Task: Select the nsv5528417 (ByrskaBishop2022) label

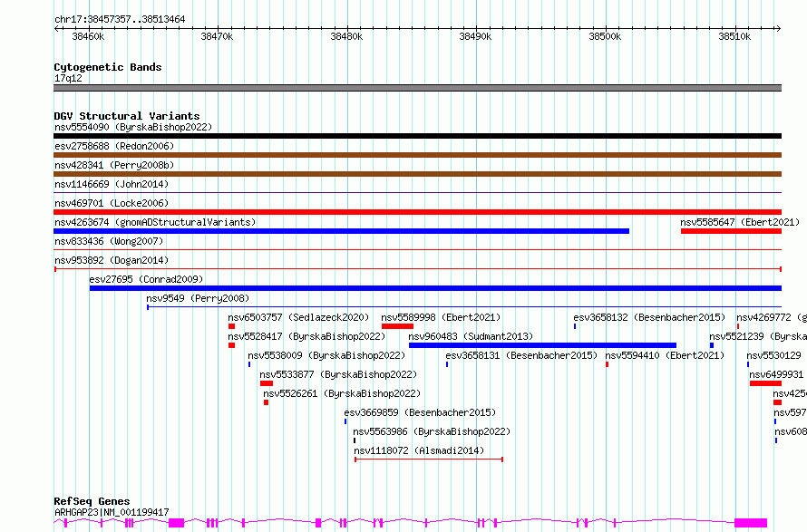Action: [x=306, y=336]
